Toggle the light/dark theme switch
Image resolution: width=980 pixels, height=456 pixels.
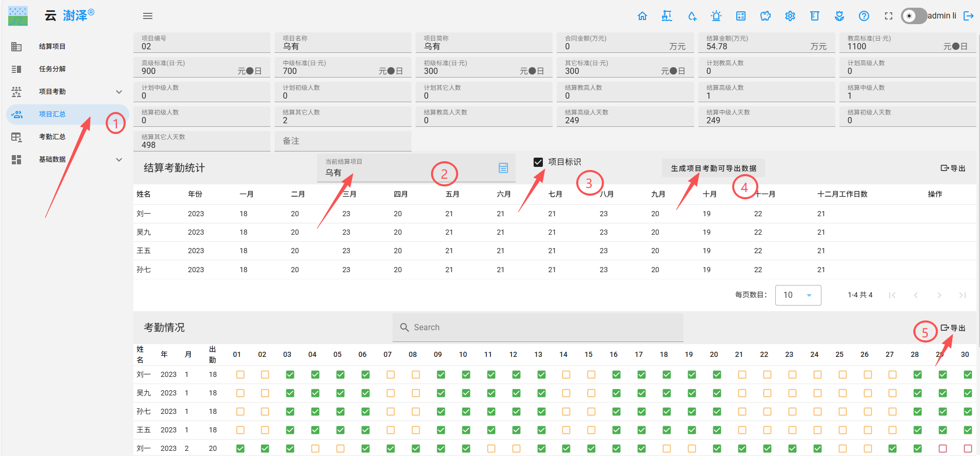pyautogui.click(x=914, y=16)
